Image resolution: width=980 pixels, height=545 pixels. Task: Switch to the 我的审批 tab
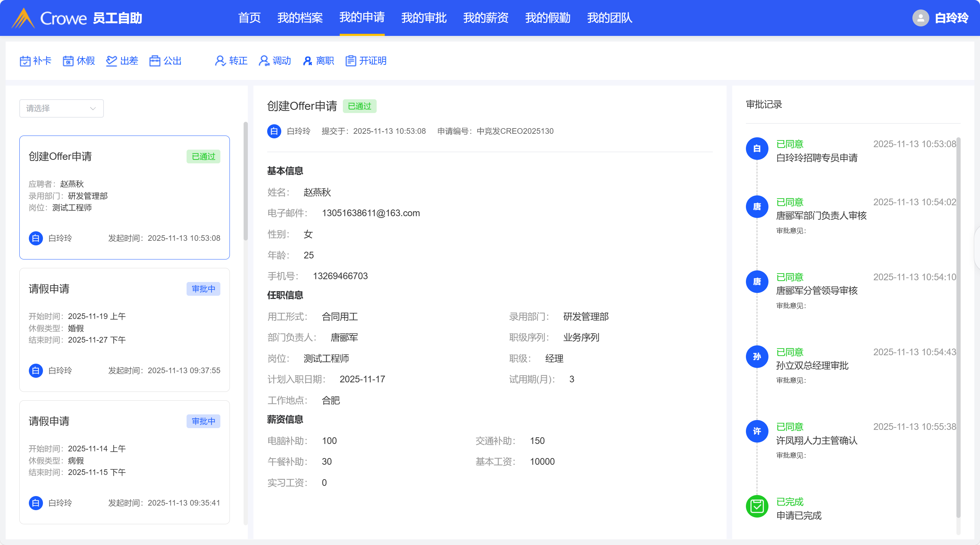[x=423, y=18]
